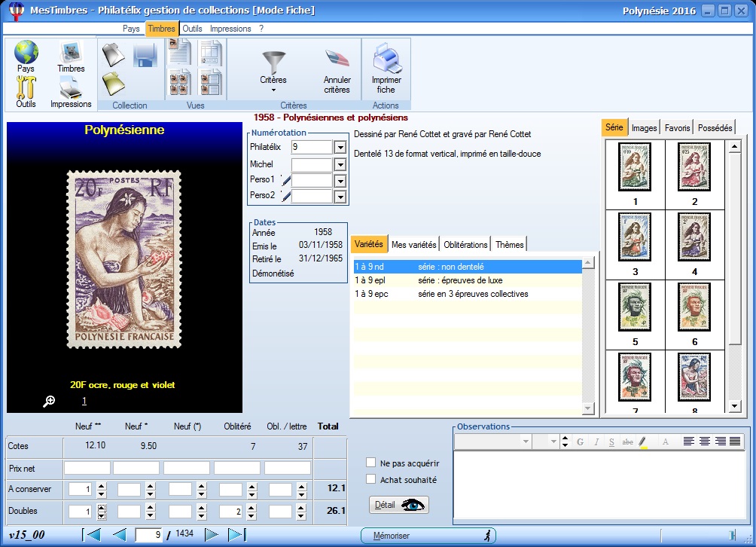Increase Doubles Oblitéré quantity
The height and width of the screenshot is (547, 756).
click(x=251, y=508)
